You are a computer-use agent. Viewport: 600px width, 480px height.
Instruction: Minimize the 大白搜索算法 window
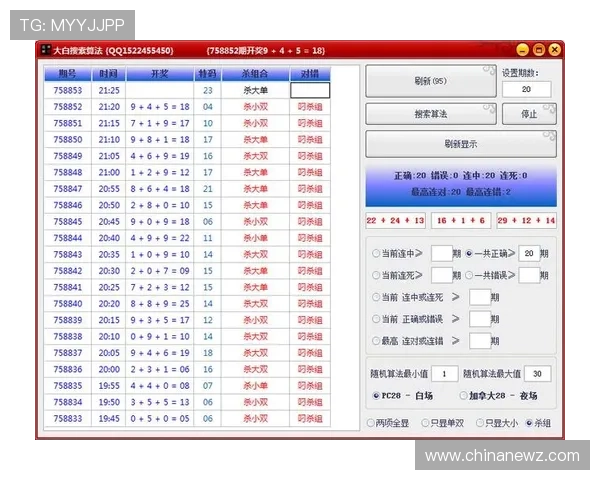tap(522, 50)
